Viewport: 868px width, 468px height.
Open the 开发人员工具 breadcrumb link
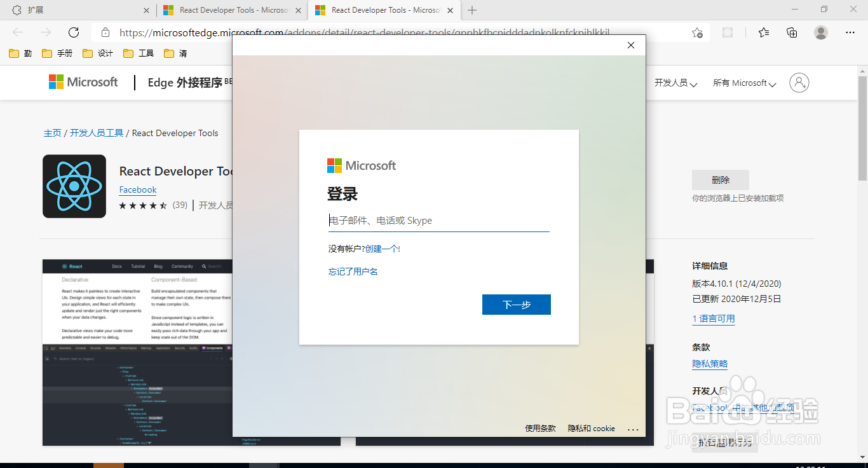(x=97, y=133)
